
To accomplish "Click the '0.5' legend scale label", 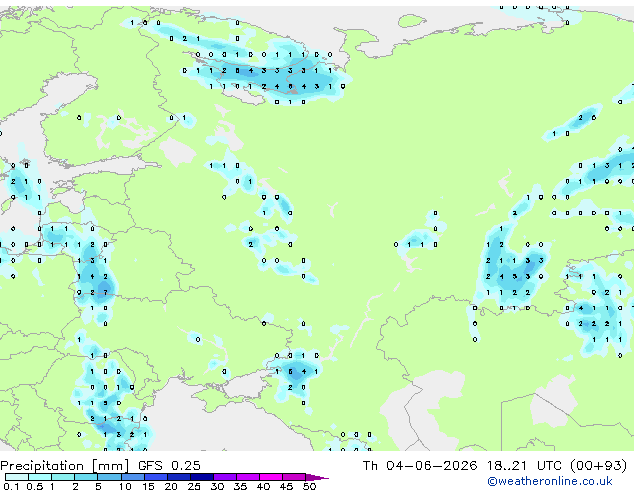I will click(35, 486).
